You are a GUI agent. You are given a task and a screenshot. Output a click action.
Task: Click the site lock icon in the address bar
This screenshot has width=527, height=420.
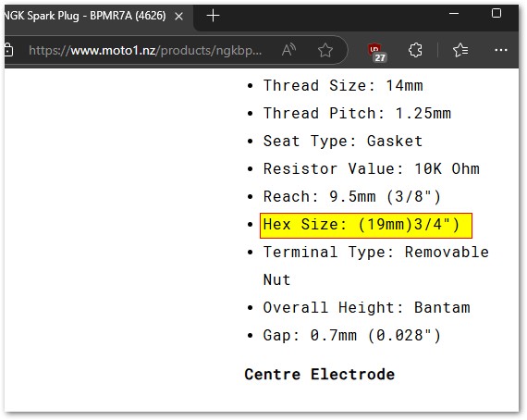coord(8,51)
